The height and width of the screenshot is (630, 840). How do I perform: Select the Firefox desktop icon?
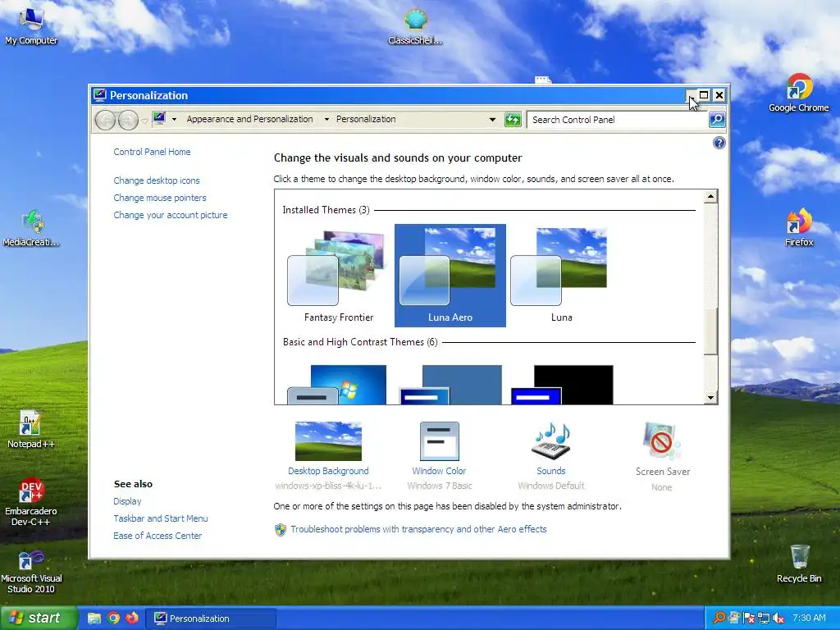[x=799, y=228]
